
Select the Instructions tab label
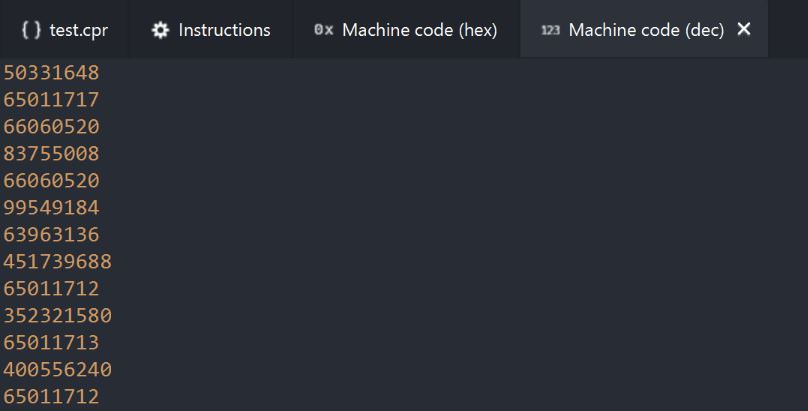pos(224,30)
